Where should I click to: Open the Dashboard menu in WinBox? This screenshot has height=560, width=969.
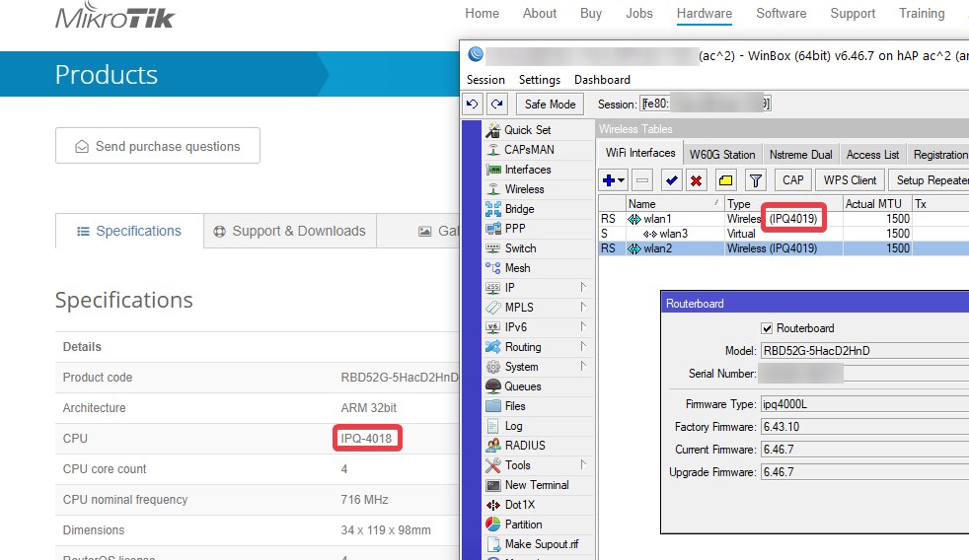click(602, 80)
